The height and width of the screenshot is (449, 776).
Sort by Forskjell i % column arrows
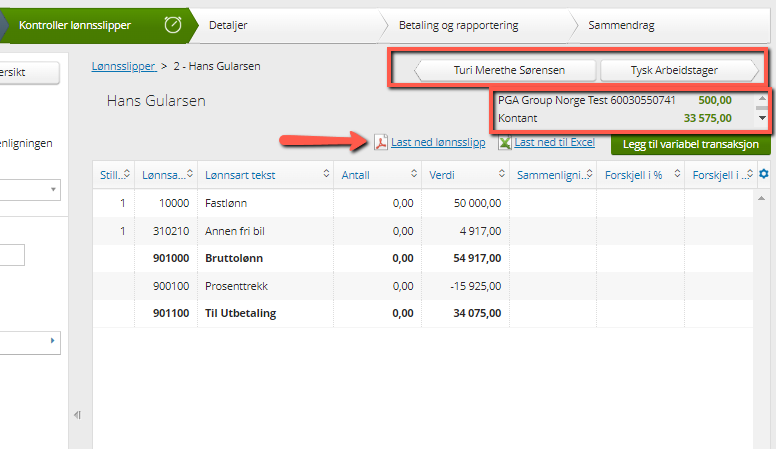[x=677, y=173]
